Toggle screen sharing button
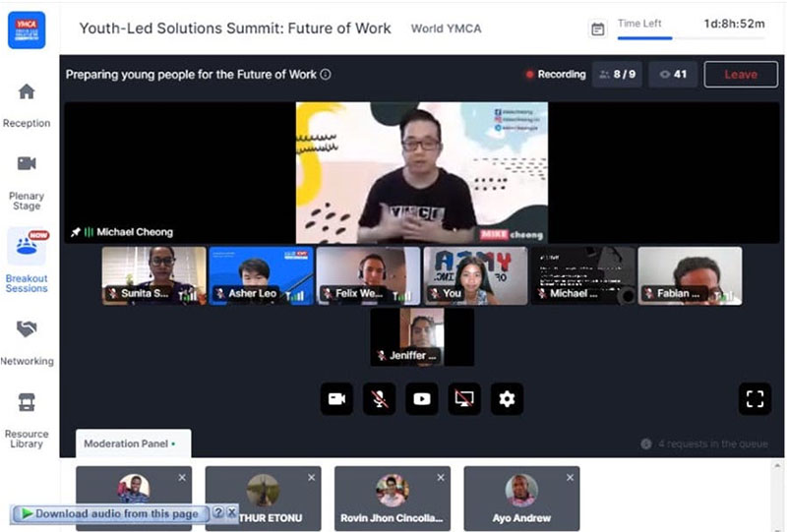Viewport: 787px width, 532px height. (x=464, y=399)
